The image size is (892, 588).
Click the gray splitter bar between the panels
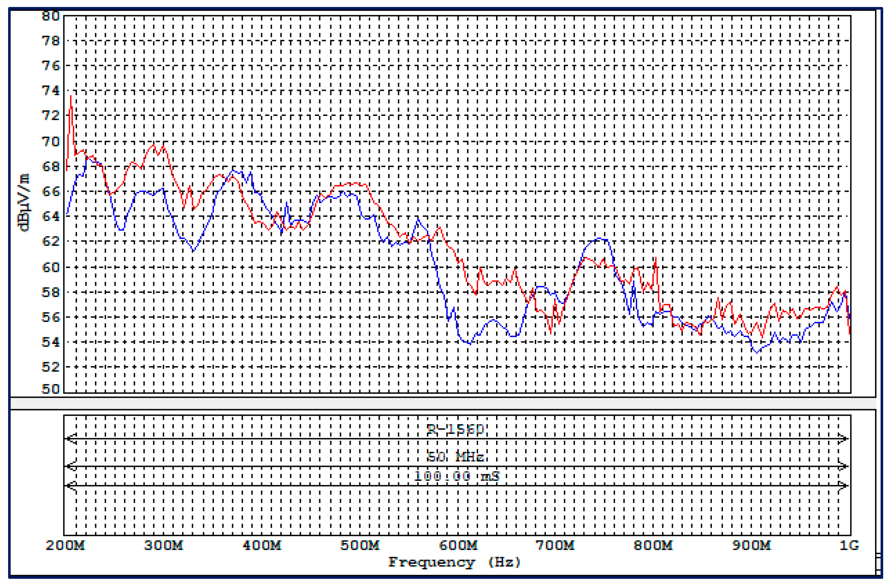443,403
